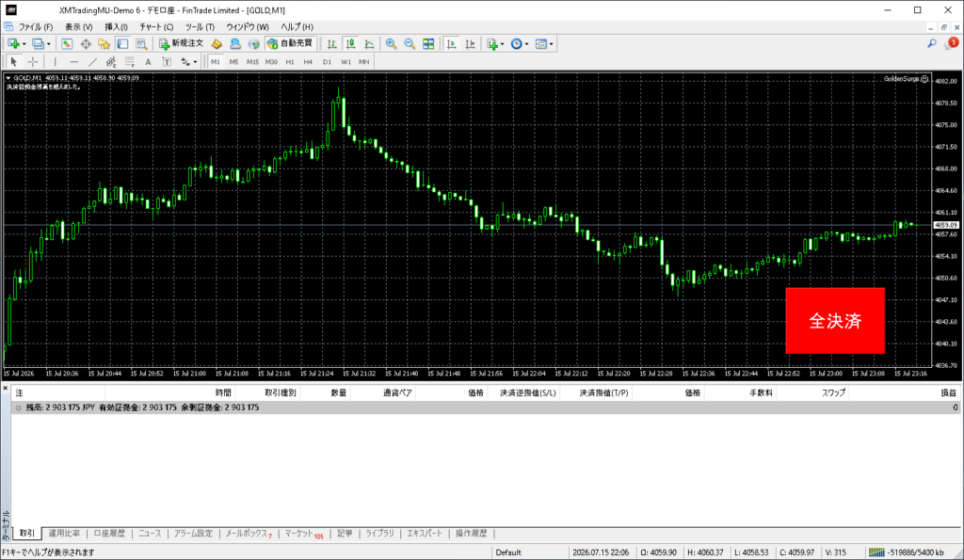Select the arrow cursor tool
The height and width of the screenshot is (560, 964).
[x=13, y=61]
